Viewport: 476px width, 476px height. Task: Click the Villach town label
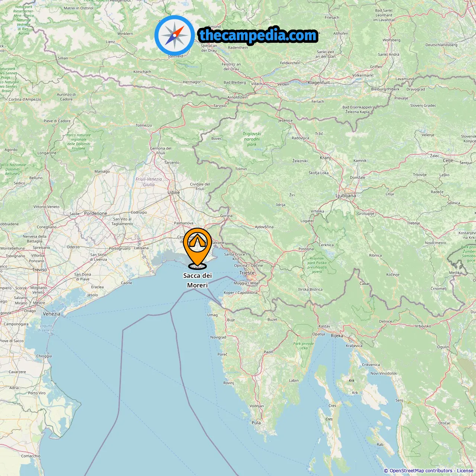257,84
